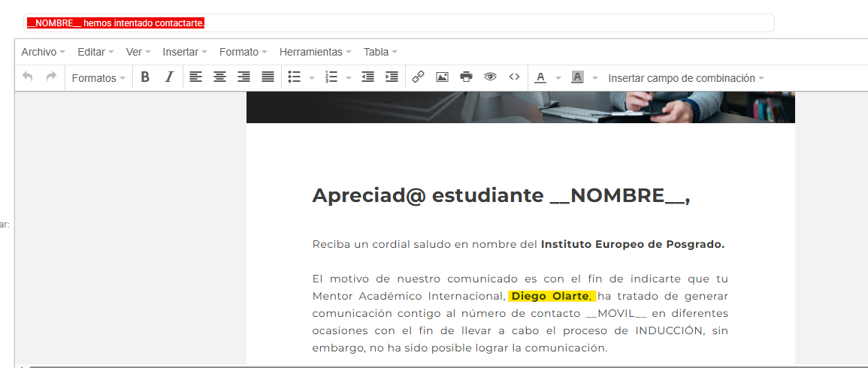Screen dimensions: 868x368
Task: Toggle bold formatting
Action: (145, 77)
